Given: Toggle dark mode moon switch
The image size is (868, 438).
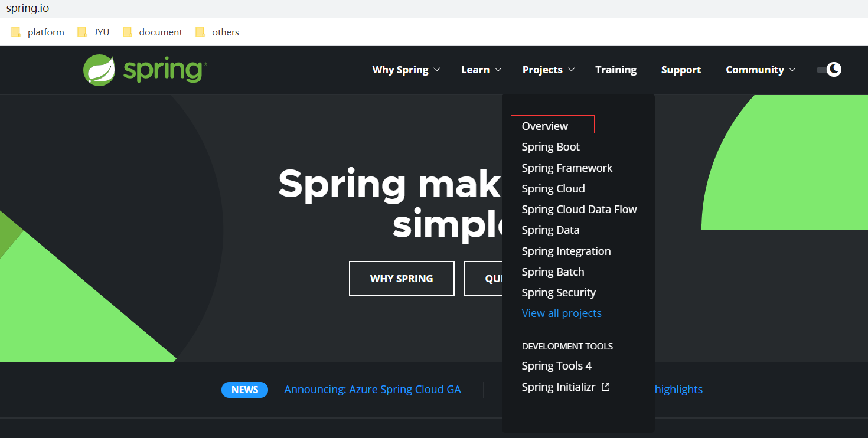Looking at the screenshot, I should (x=829, y=70).
